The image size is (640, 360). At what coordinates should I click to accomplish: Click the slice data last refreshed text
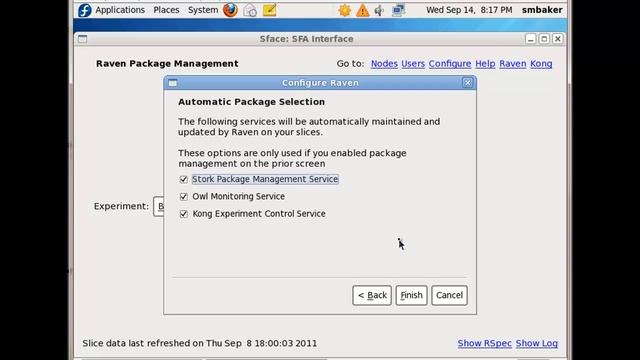[200, 343]
